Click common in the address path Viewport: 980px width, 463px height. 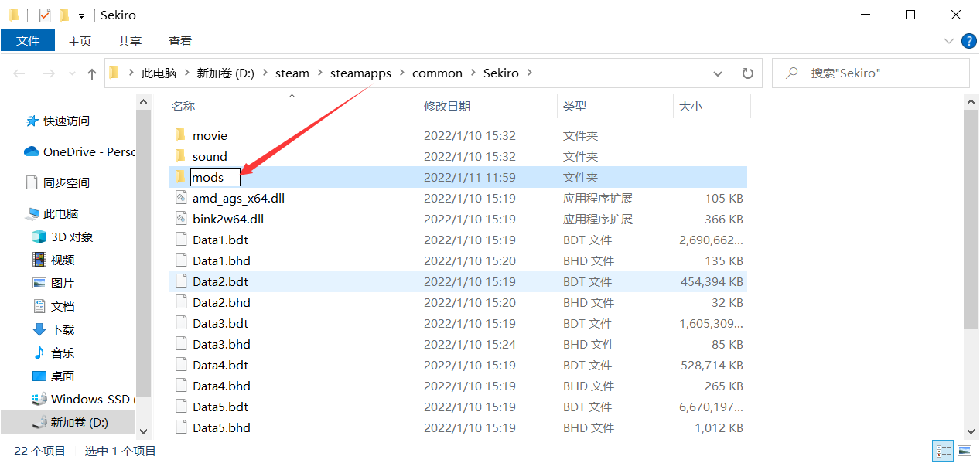437,73
